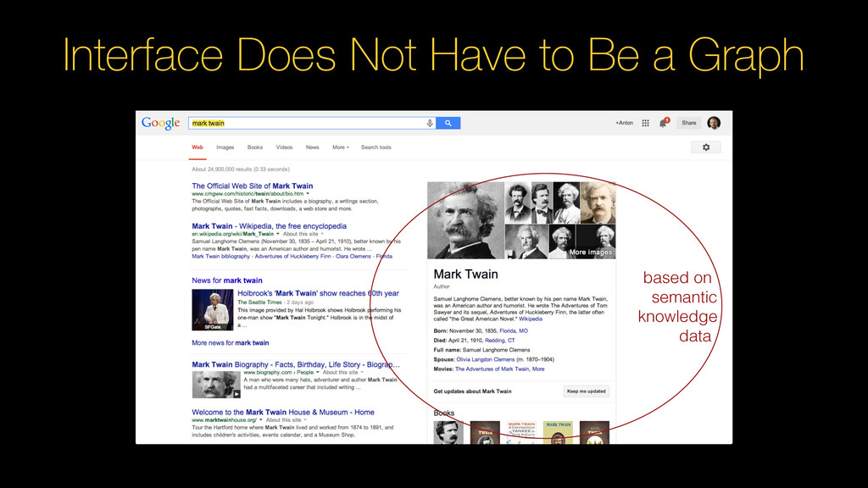Image resolution: width=868 pixels, height=488 pixels.
Task: Click the 'A Connecticut Yankee' book cover
Action: click(x=521, y=432)
